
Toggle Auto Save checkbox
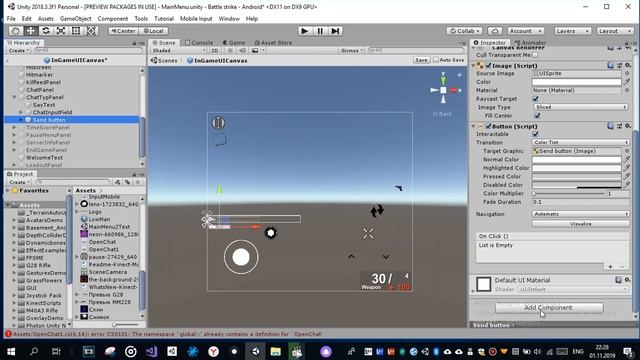point(436,60)
